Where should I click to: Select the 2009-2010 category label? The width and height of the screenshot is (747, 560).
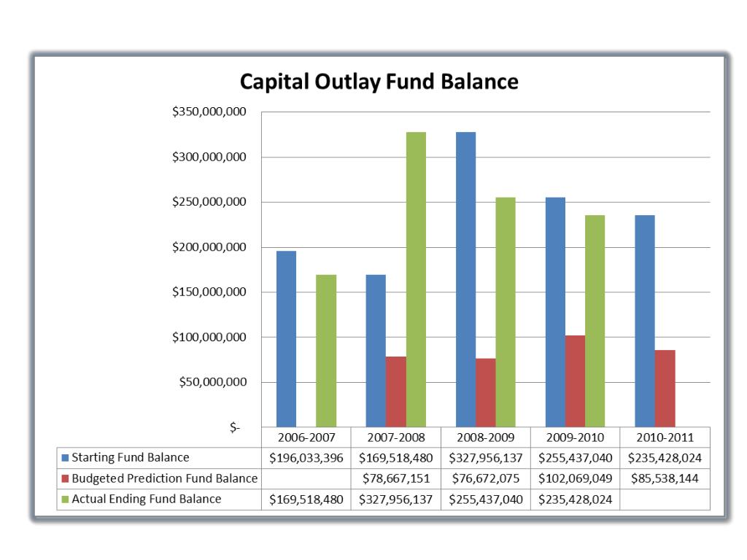[575, 437]
